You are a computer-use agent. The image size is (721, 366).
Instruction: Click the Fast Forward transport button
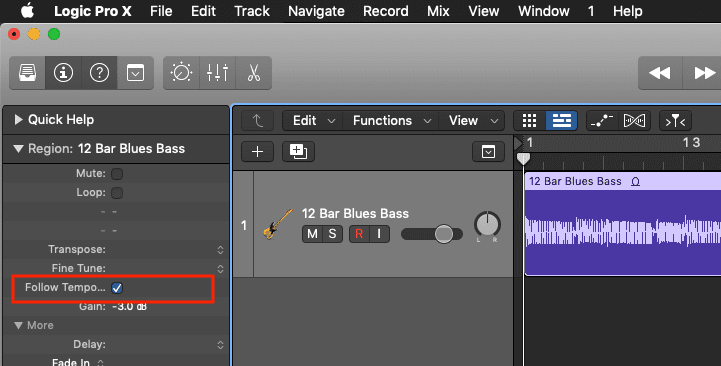[x=703, y=73]
